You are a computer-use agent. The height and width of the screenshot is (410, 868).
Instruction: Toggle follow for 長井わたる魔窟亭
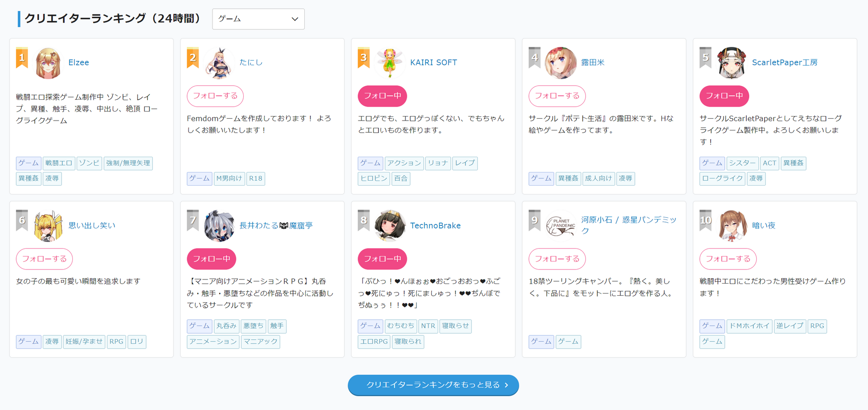212,259
